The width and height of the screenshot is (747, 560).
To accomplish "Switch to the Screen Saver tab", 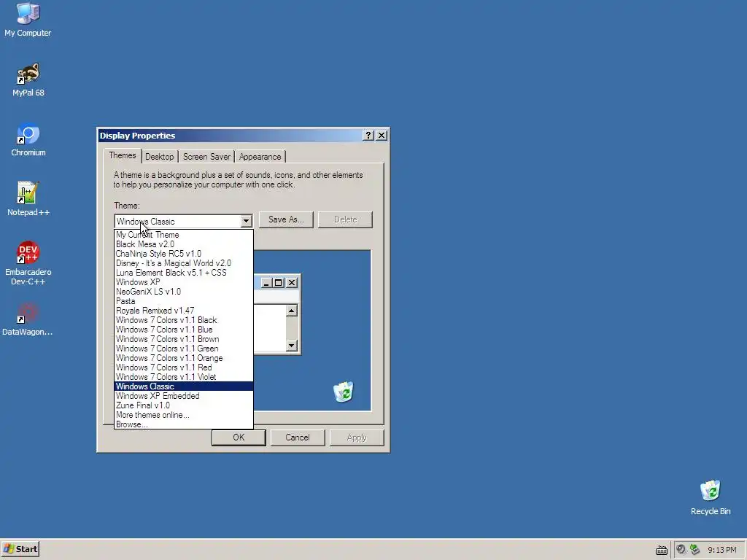I will [206, 157].
